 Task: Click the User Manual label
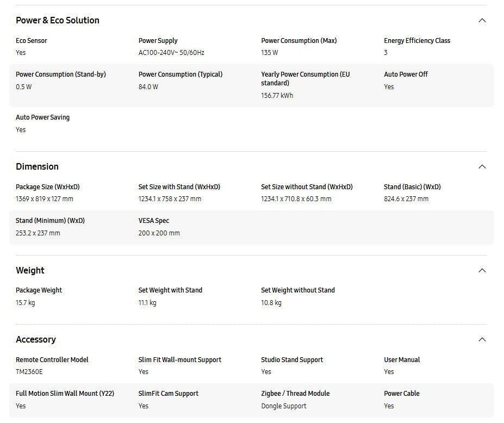tap(402, 360)
